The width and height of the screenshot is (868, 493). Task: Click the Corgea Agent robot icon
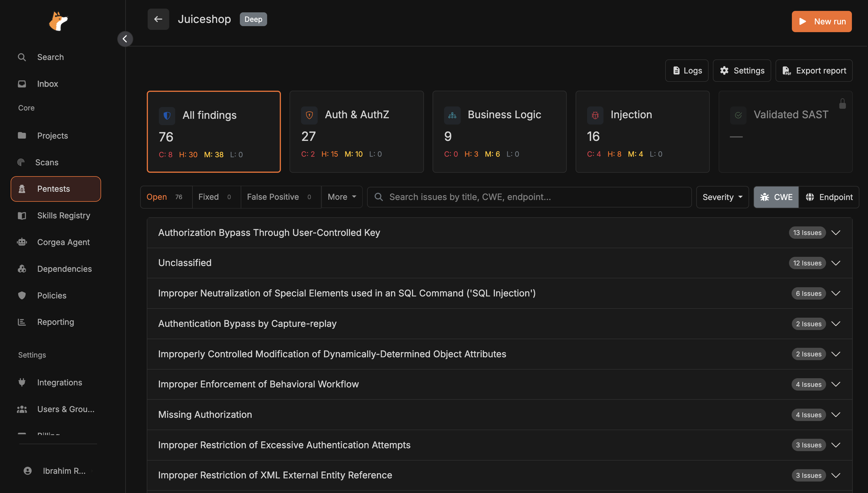click(22, 242)
